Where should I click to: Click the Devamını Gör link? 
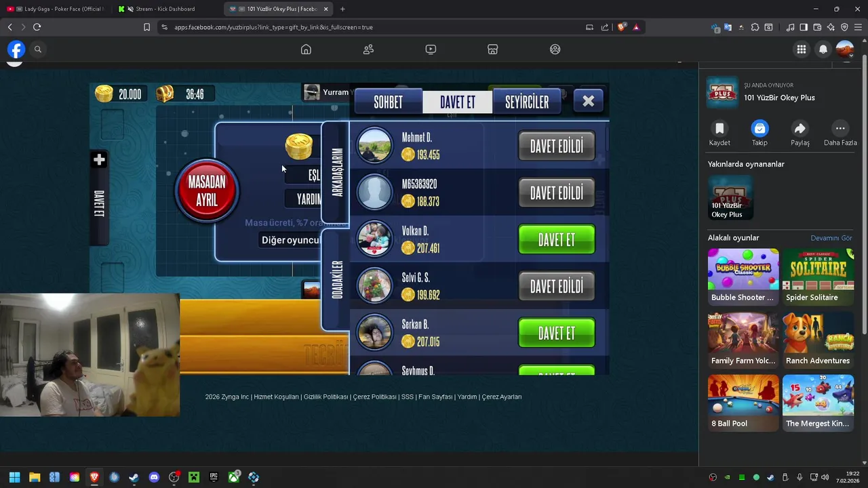pos(831,238)
